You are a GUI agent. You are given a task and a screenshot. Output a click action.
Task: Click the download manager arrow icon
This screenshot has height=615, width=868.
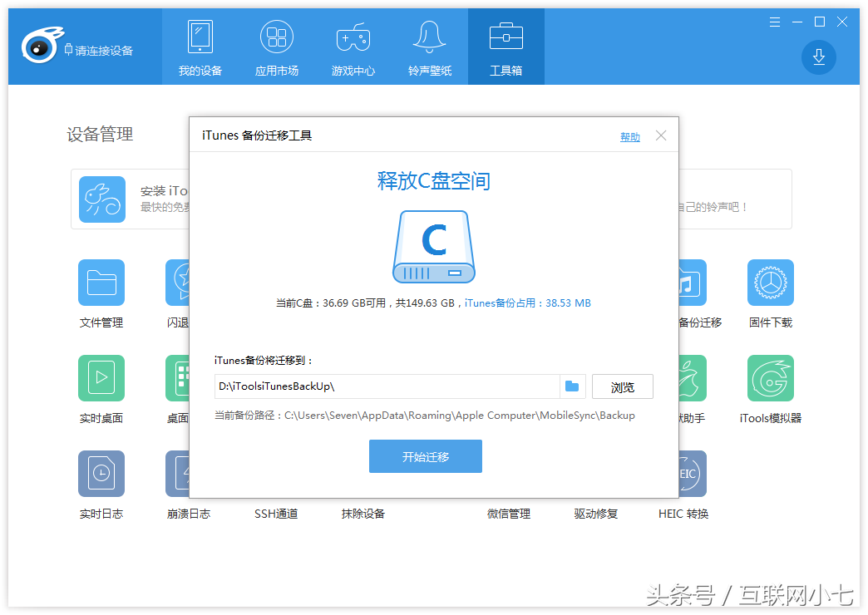[818, 57]
